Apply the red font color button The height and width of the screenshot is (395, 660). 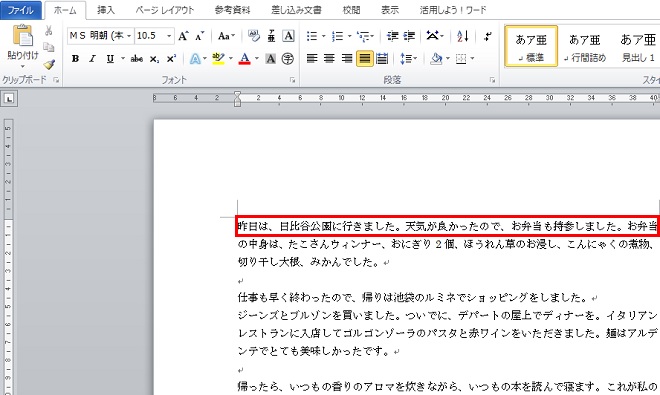pos(245,59)
